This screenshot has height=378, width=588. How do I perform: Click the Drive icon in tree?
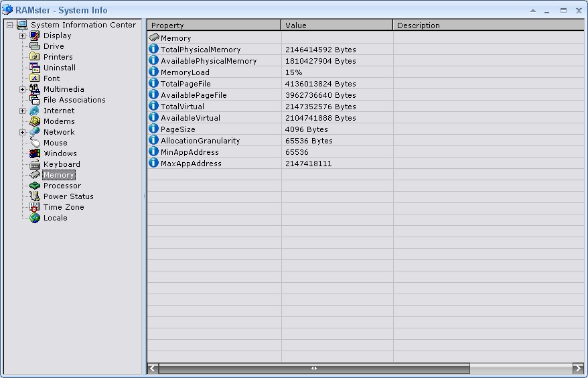[35, 46]
